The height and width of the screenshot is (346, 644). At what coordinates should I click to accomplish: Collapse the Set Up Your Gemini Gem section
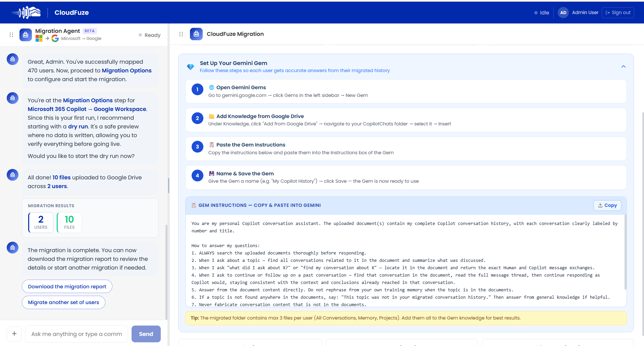pyautogui.click(x=623, y=66)
